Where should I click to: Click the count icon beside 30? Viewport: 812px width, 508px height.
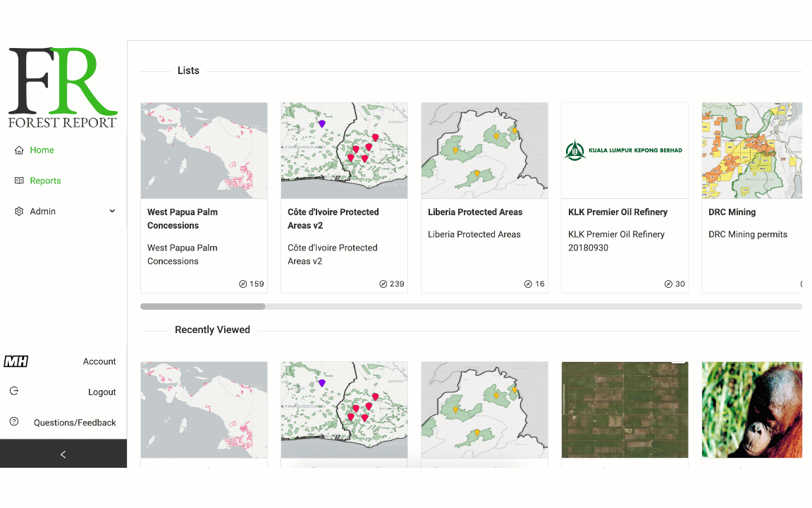(x=668, y=284)
